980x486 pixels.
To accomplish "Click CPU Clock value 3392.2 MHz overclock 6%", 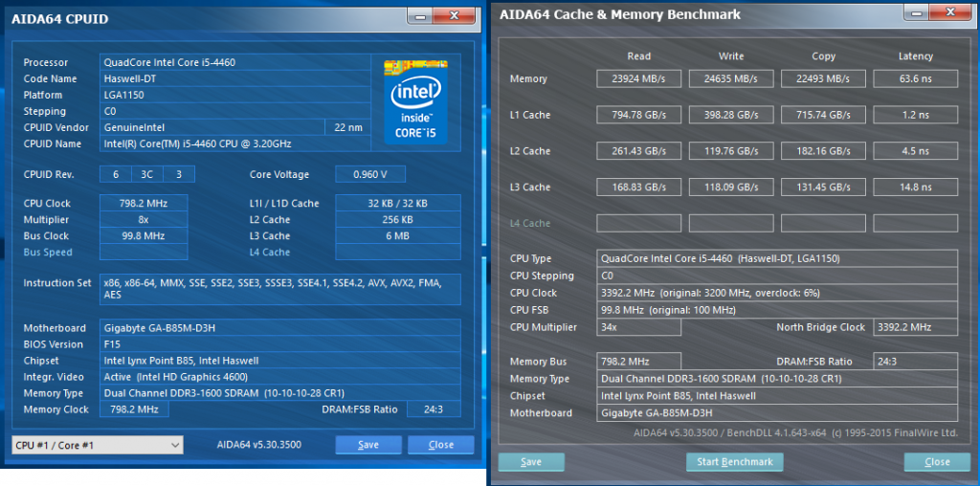I will (777, 293).
